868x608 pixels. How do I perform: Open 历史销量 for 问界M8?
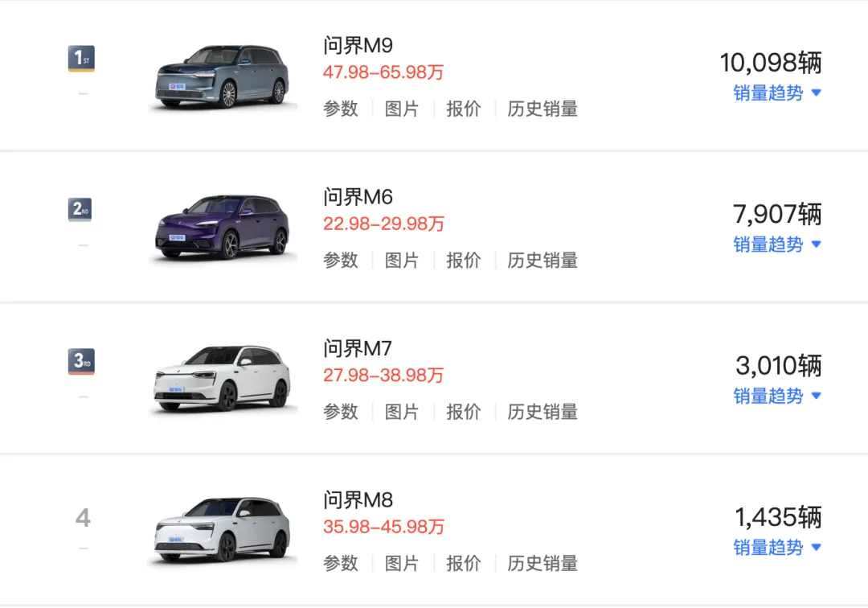[x=542, y=563]
